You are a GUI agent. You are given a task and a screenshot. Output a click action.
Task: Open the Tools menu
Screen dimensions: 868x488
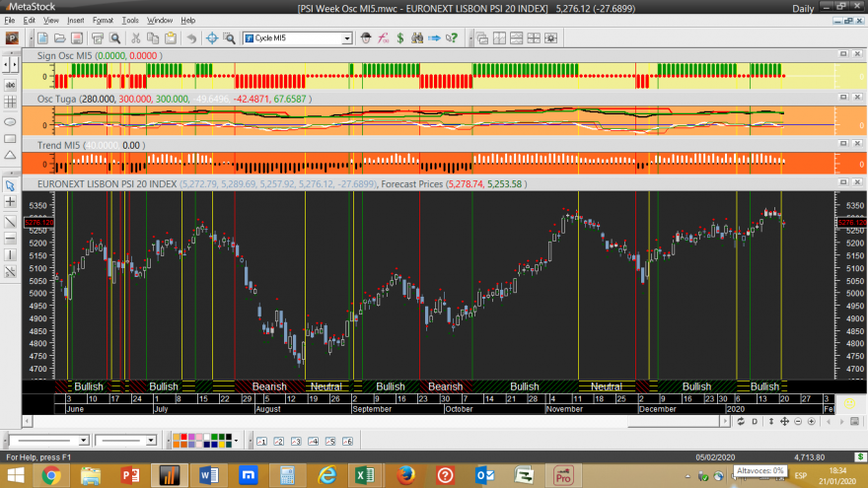pos(130,21)
